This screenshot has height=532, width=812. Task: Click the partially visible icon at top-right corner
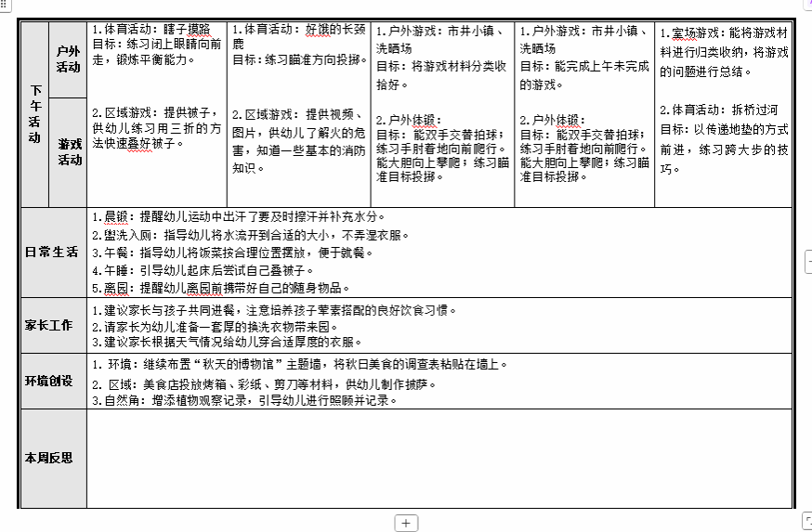click(807, 5)
